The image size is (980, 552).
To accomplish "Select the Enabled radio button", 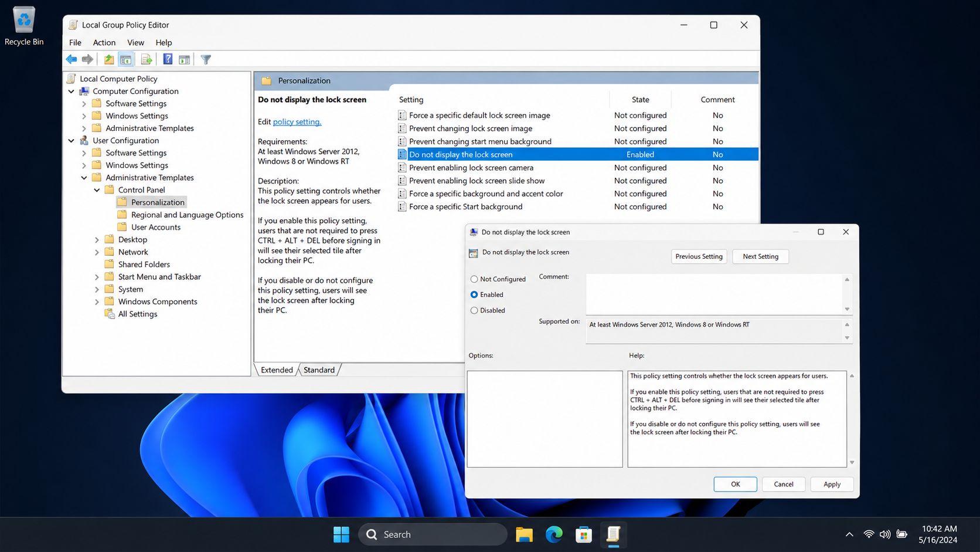I will 474,294.
